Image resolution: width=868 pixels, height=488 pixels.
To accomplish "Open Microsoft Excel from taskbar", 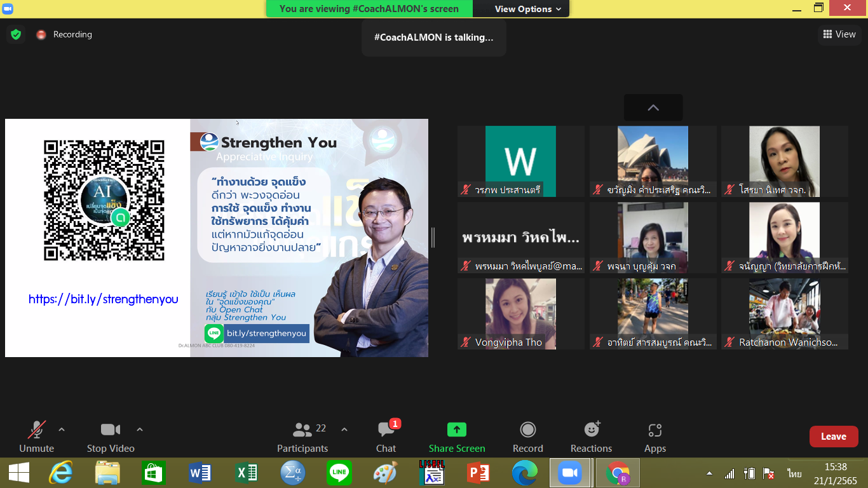I will (246, 473).
